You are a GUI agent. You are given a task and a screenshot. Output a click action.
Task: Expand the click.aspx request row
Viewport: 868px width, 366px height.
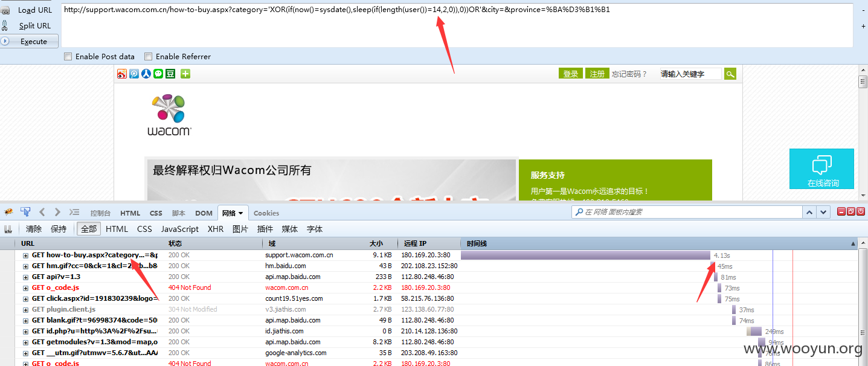click(x=26, y=299)
